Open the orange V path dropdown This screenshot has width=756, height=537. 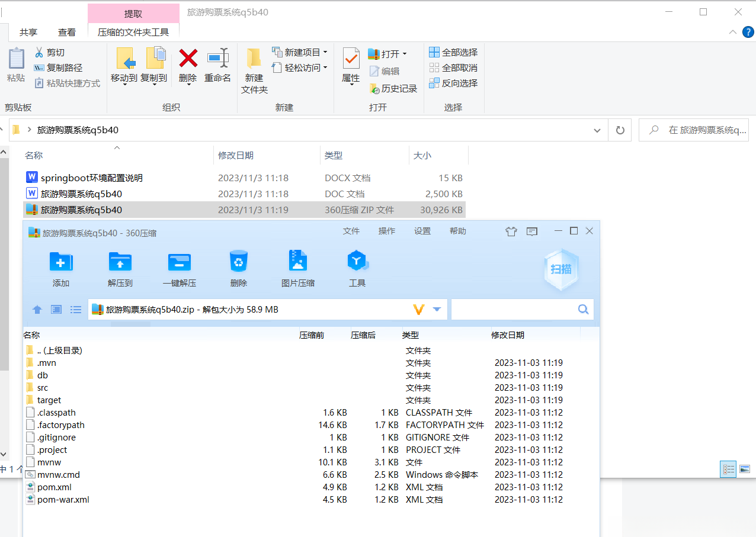(418, 308)
